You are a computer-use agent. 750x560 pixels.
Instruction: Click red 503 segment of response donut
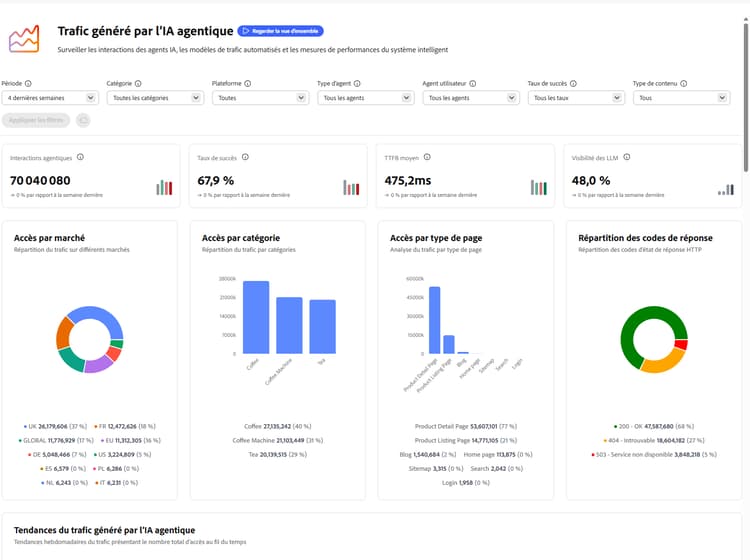tap(681, 345)
